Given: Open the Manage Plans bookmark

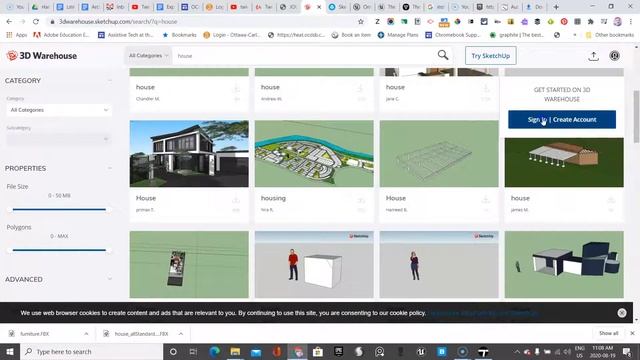Looking at the screenshot, I should pos(398,35).
